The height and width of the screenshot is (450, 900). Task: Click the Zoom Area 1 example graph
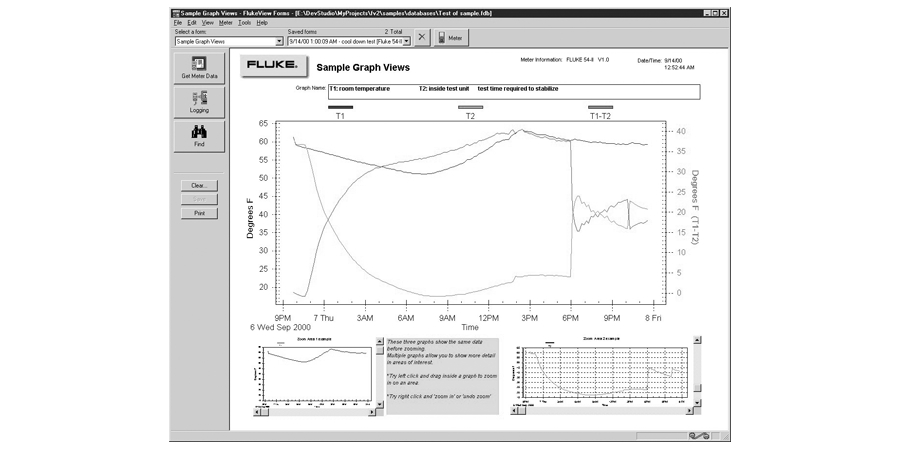[x=315, y=372]
